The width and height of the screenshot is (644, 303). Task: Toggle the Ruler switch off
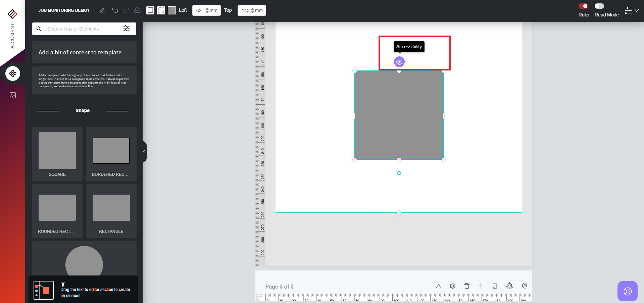tap(583, 6)
